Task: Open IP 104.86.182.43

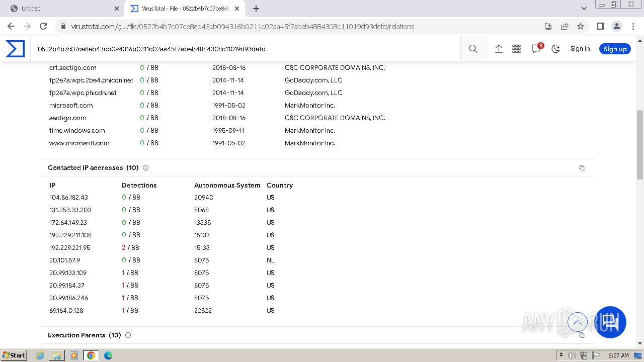Action: [68, 198]
